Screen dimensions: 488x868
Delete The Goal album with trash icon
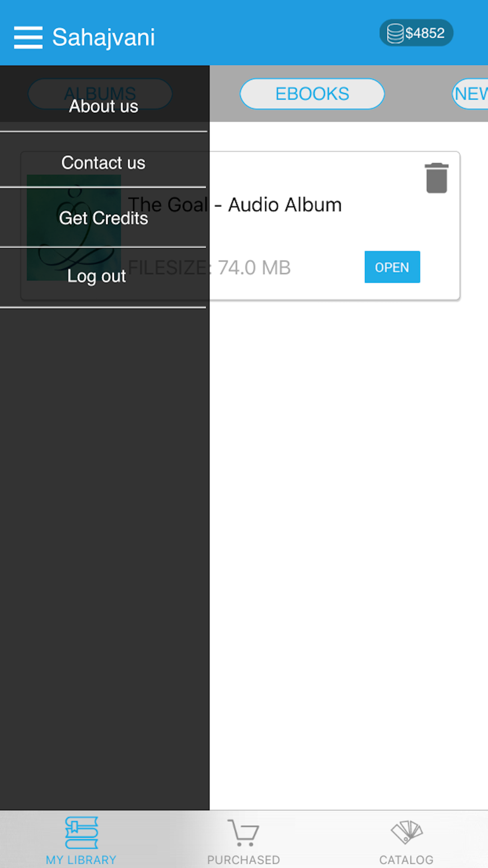(x=437, y=178)
